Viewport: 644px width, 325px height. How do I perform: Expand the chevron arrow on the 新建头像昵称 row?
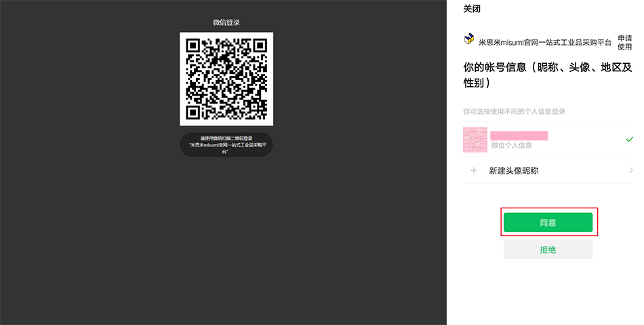tap(630, 170)
